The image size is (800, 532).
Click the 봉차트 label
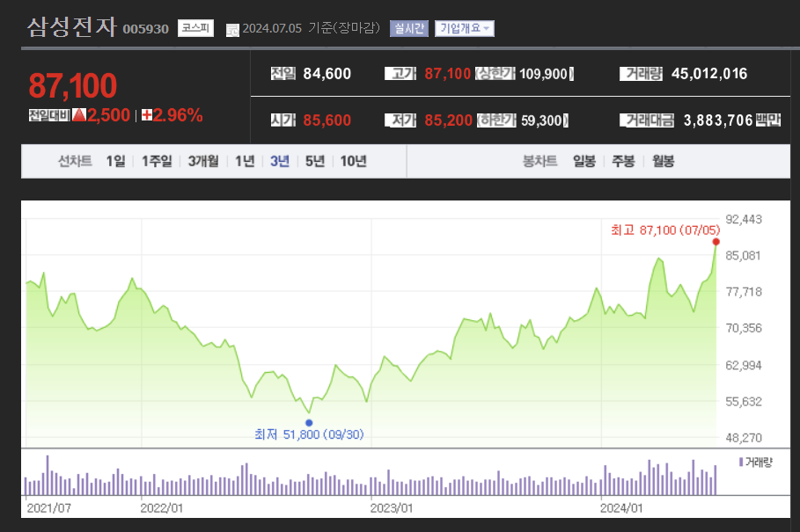point(539,161)
